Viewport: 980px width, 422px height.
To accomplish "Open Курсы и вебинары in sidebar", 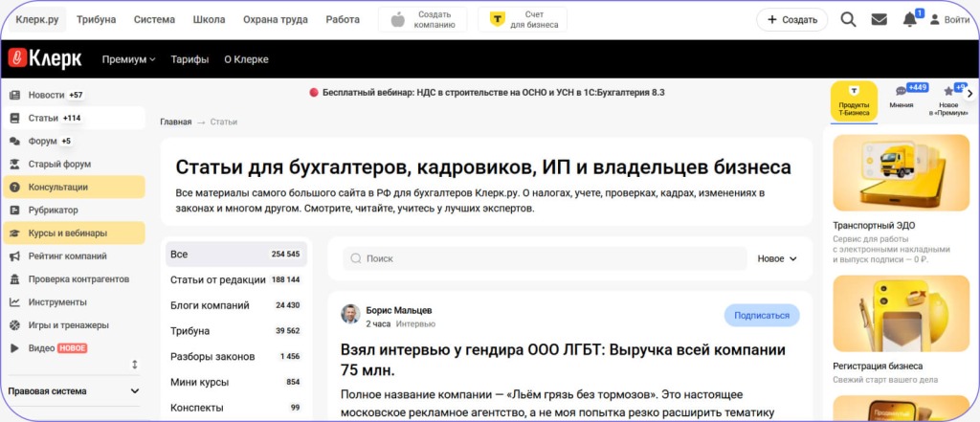I will click(74, 233).
